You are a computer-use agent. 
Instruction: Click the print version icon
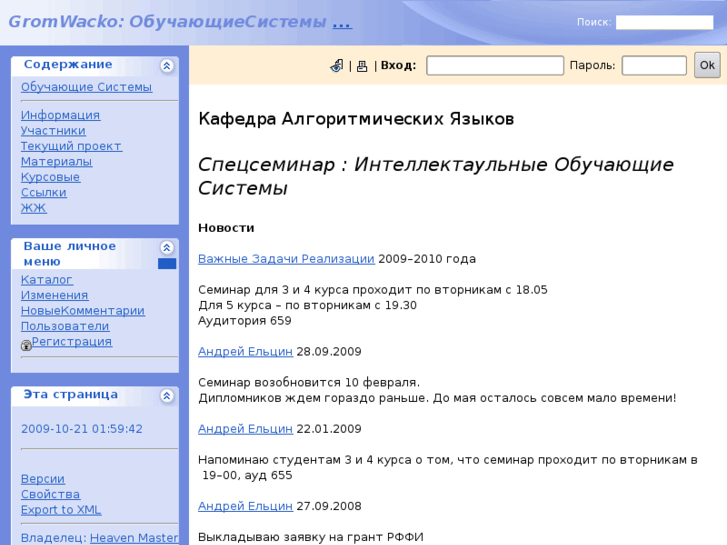pyautogui.click(x=362, y=66)
